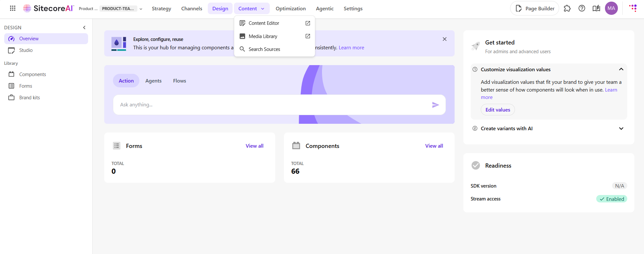Image resolution: width=644 pixels, height=254 pixels.
Task: Select the Action tab
Action: (x=126, y=81)
